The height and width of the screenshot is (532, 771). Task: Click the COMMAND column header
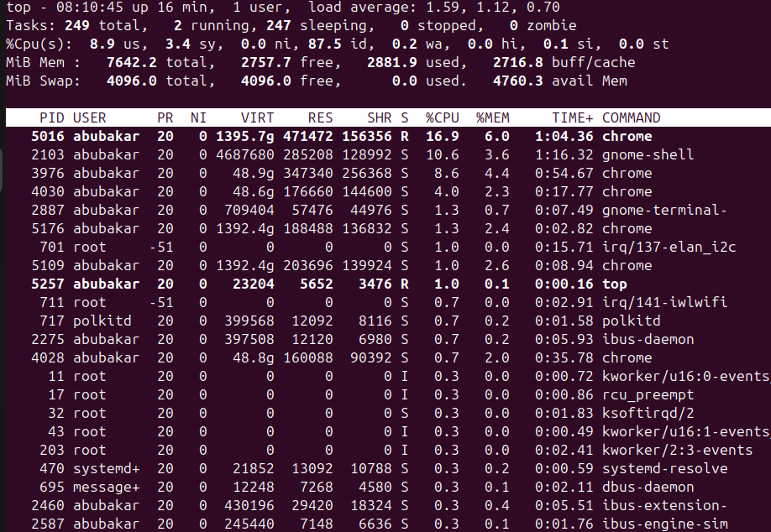632,117
